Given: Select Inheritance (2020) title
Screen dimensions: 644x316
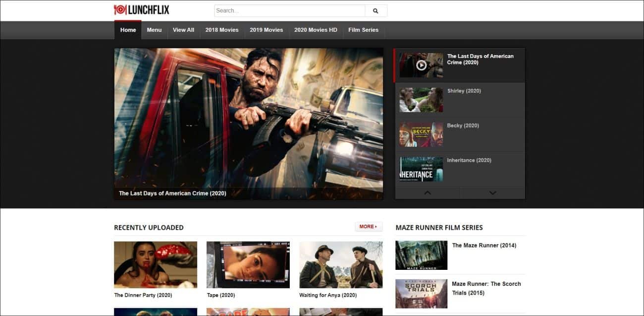Looking at the screenshot, I should coord(469,160).
